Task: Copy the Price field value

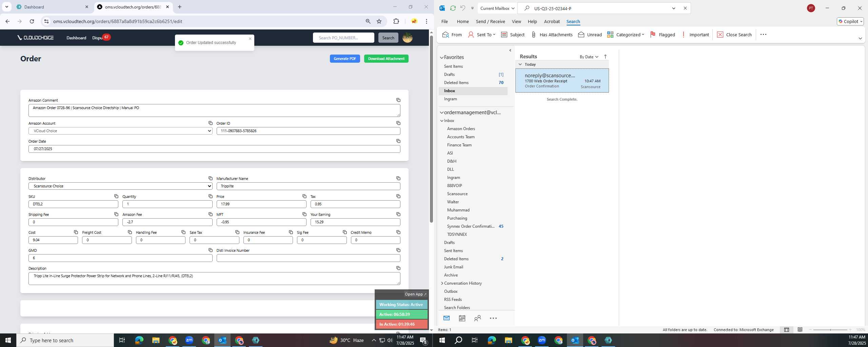Action: click(304, 196)
